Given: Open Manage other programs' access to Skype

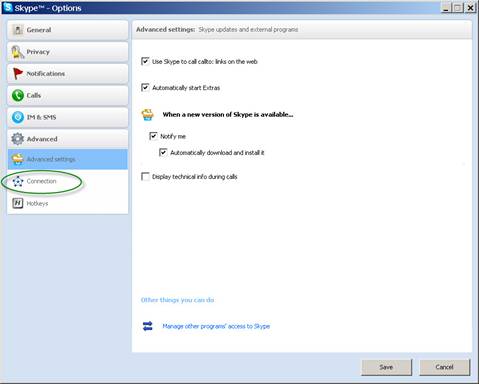Looking at the screenshot, I should pos(216,326).
